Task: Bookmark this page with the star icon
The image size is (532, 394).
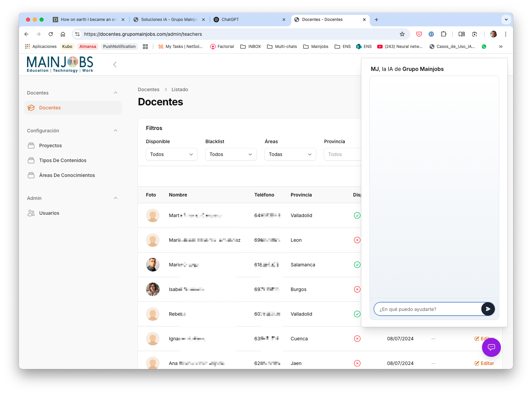Action: (402, 34)
